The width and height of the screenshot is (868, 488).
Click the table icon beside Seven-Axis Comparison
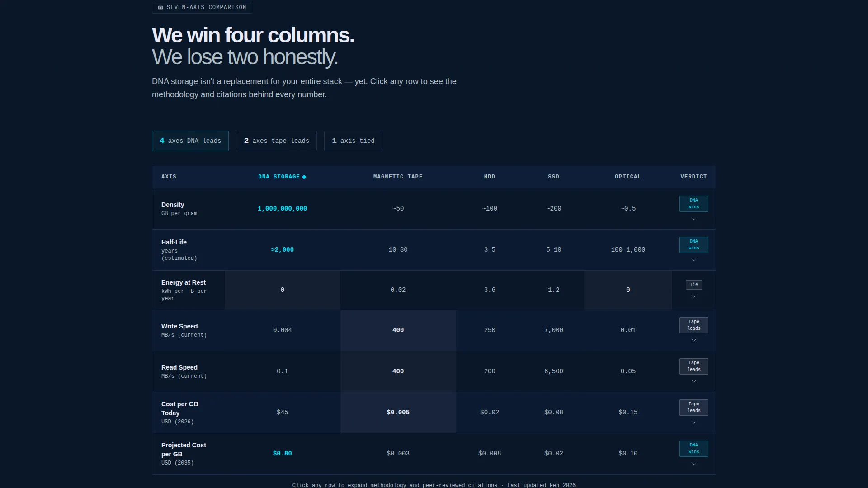pos(160,8)
